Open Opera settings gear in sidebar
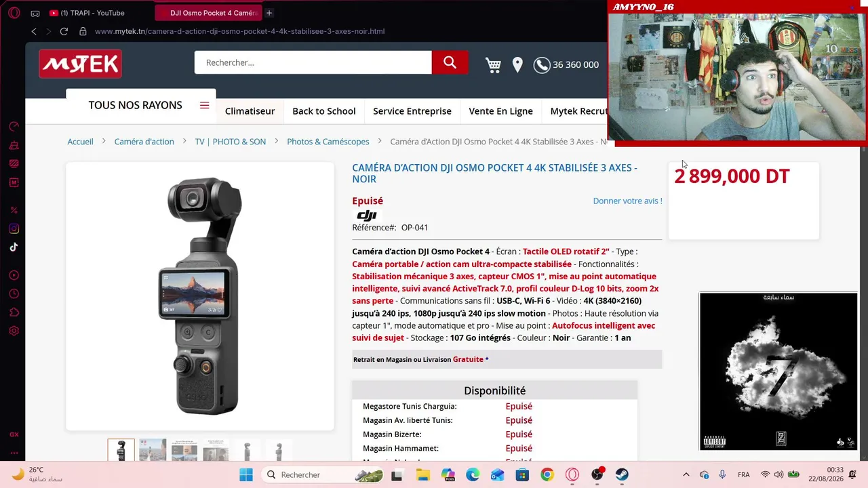Image resolution: width=868 pixels, height=488 pixels. pos(14,331)
